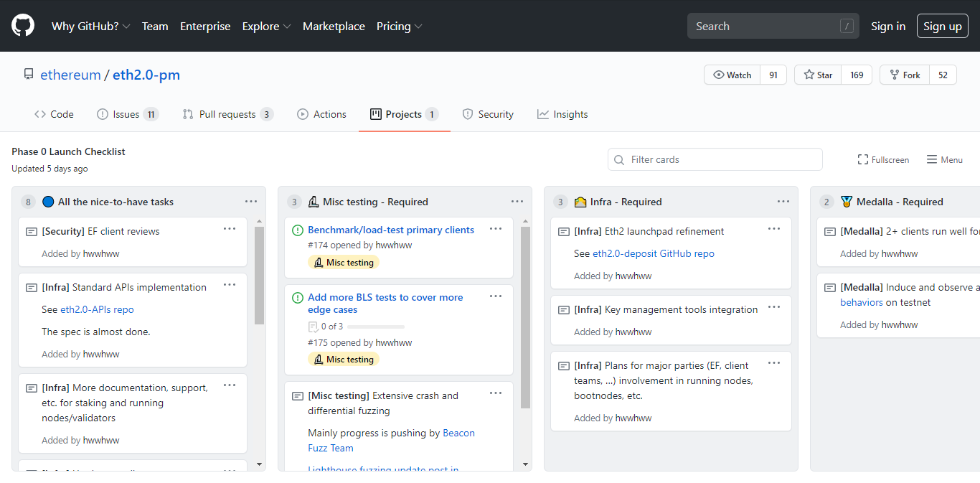Expand the Pricing dropdown
Viewport: 980px width, 483px height.
(x=399, y=26)
